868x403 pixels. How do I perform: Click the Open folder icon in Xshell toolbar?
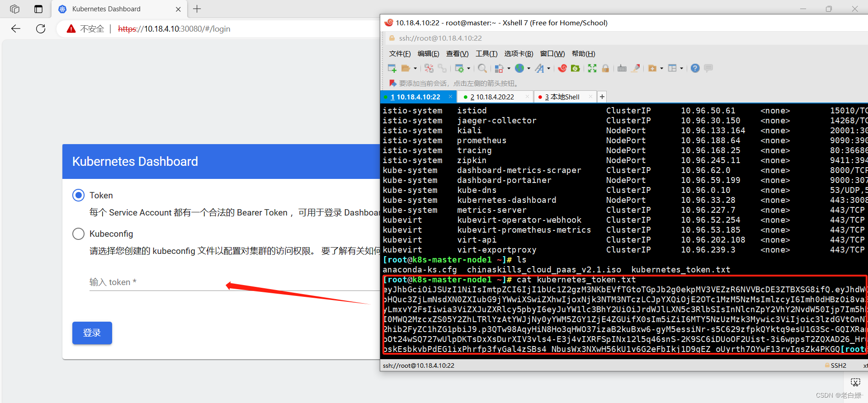tap(406, 68)
